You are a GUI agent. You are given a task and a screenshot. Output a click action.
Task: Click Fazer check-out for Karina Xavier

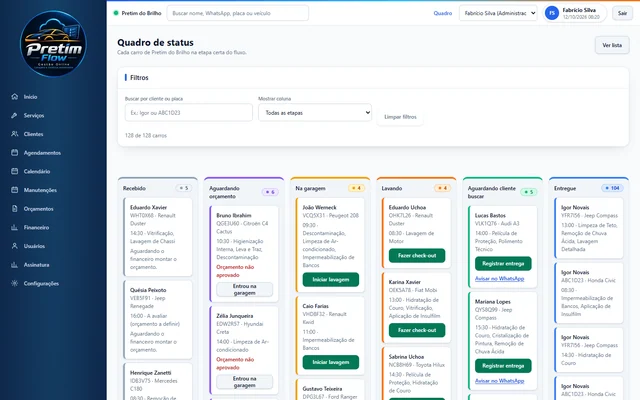(x=417, y=330)
